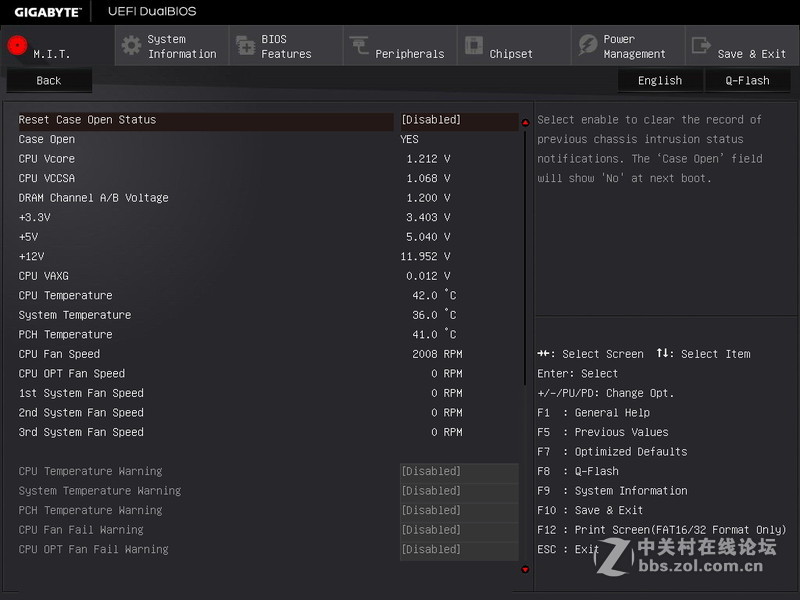Click the GIGABYTE logo

pyautogui.click(x=48, y=11)
